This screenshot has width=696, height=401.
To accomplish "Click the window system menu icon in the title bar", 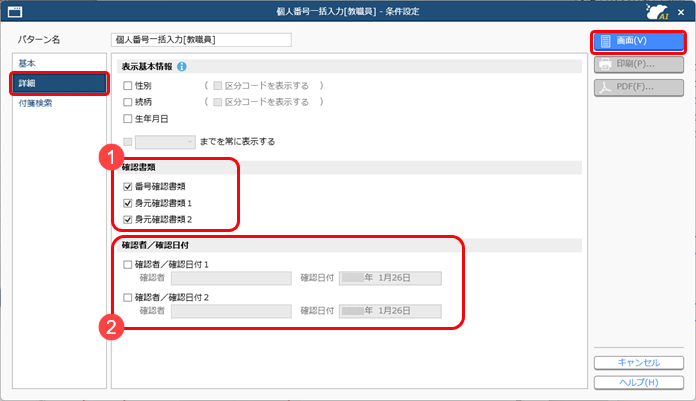I will pyautogui.click(x=15, y=12).
